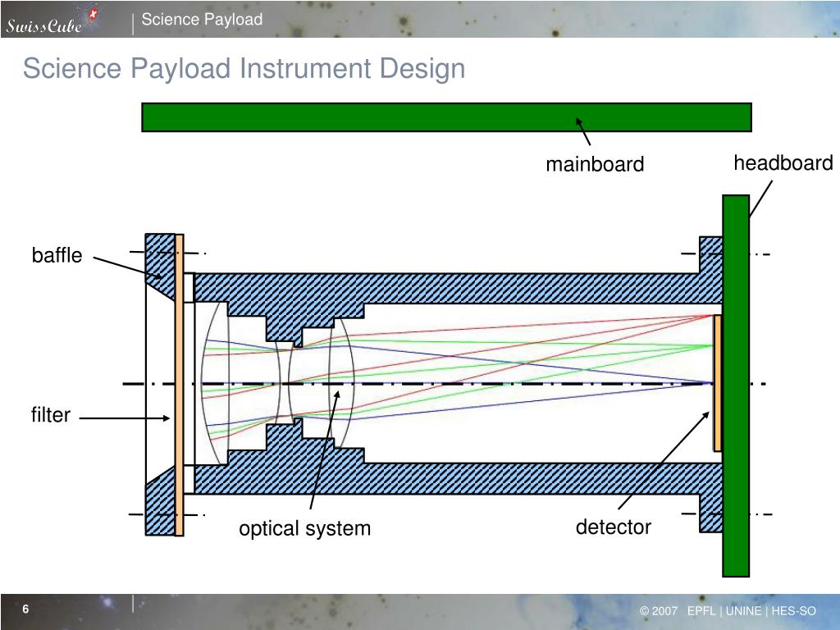Click 'UNINE' in the footer
The width and height of the screenshot is (840, 630).
[x=743, y=610]
